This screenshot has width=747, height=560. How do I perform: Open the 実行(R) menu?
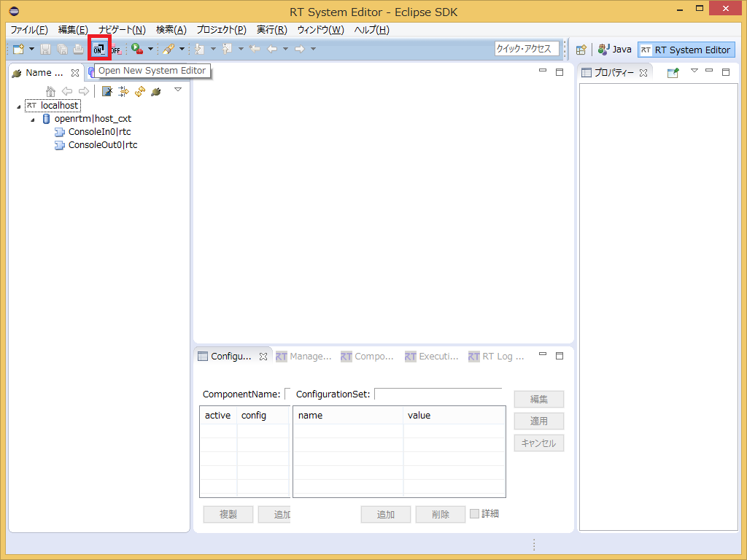(271, 30)
